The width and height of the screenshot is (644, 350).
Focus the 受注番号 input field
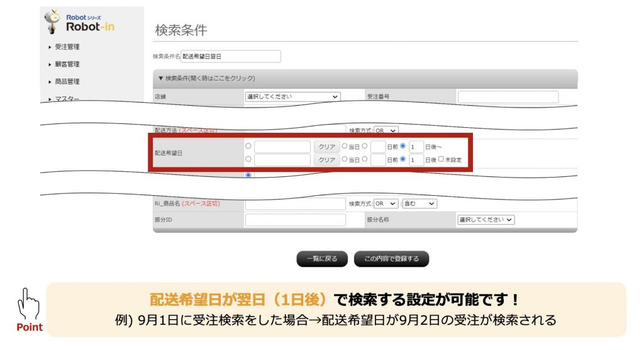pyautogui.click(x=508, y=97)
